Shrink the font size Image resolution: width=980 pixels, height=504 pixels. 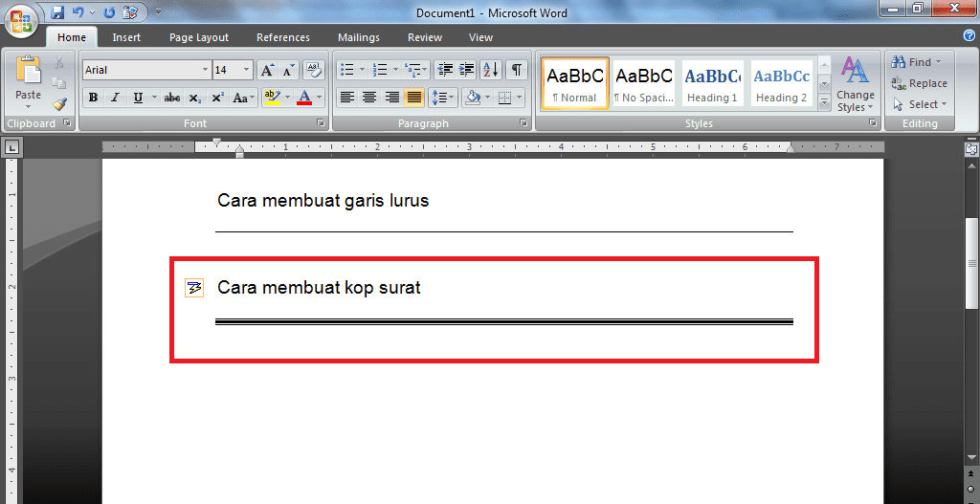pyautogui.click(x=288, y=70)
